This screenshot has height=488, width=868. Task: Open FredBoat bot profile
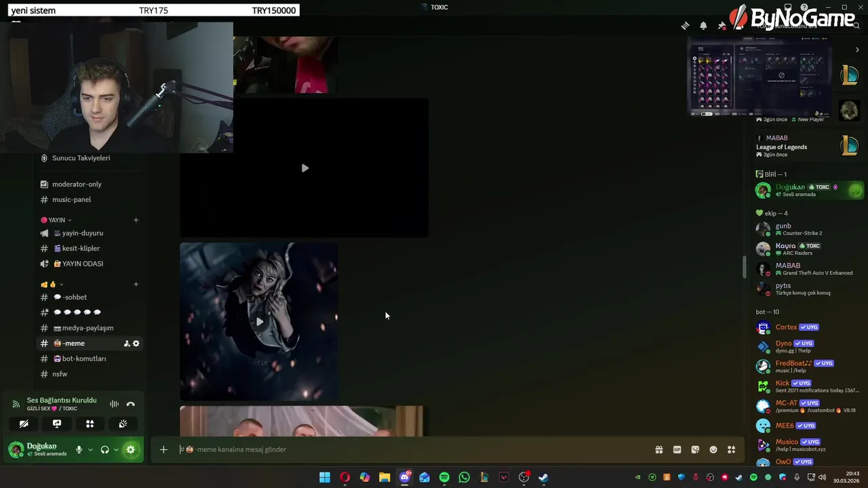(x=808, y=367)
